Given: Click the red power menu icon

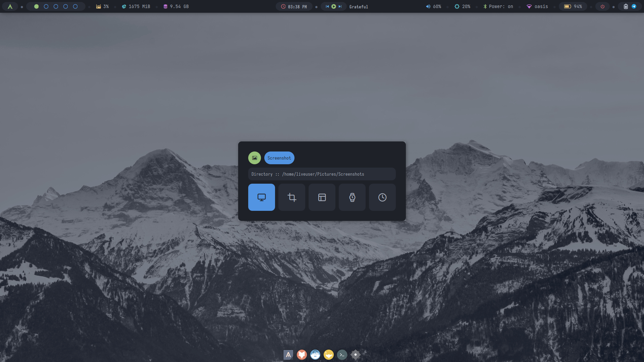Looking at the screenshot, I should pyautogui.click(x=602, y=6).
